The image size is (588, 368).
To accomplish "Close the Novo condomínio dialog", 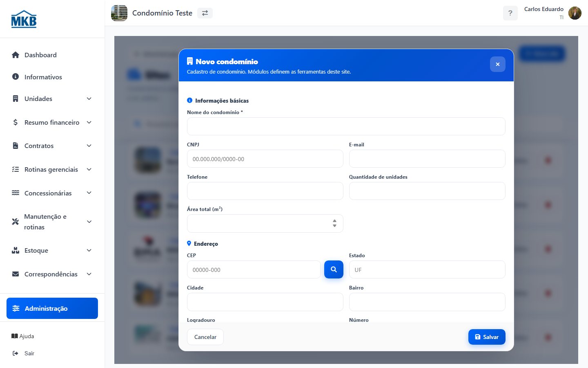I will click(x=497, y=64).
